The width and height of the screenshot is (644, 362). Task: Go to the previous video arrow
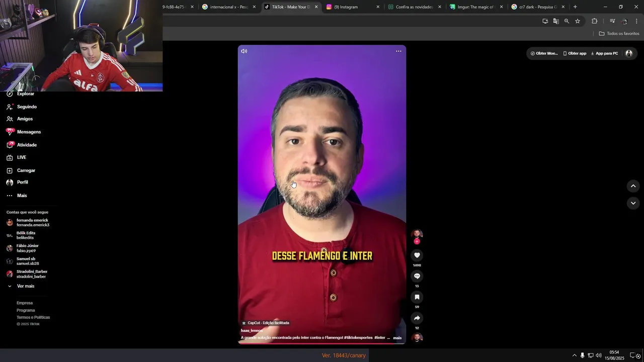point(633,186)
